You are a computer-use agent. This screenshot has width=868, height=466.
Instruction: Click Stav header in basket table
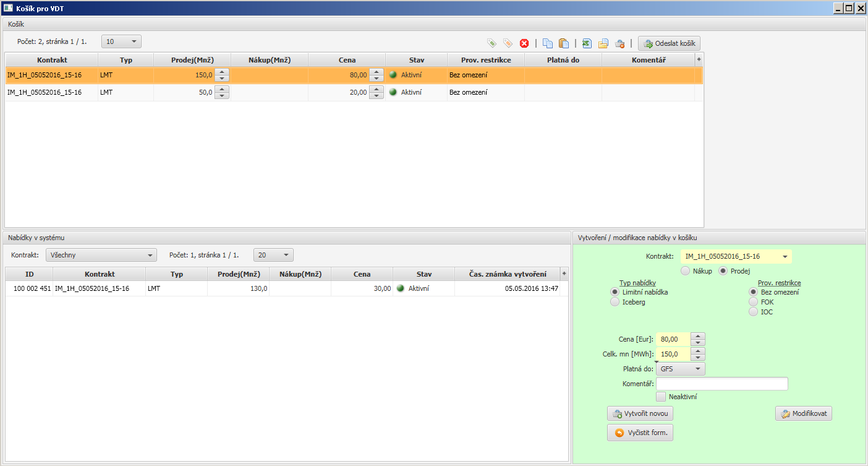tap(417, 60)
